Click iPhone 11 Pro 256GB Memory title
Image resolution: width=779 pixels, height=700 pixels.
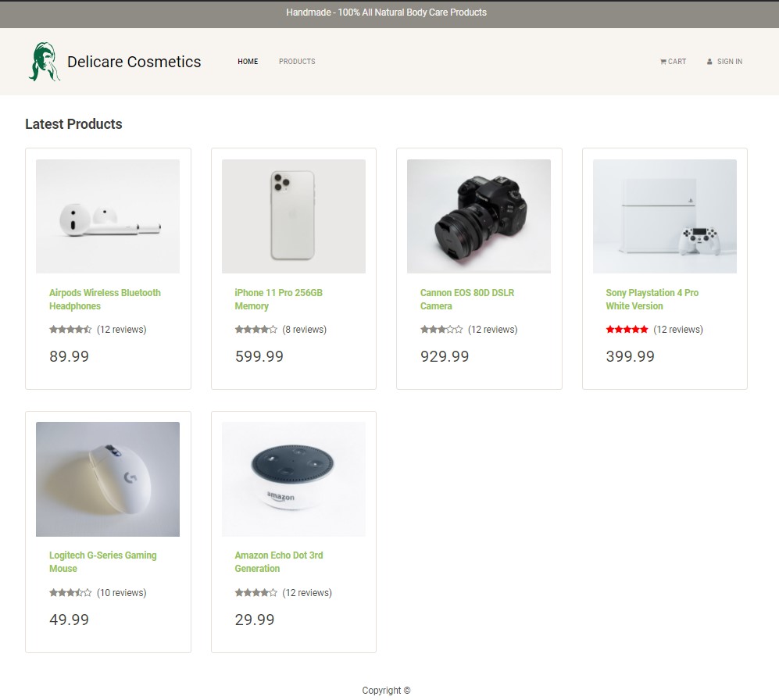click(279, 299)
